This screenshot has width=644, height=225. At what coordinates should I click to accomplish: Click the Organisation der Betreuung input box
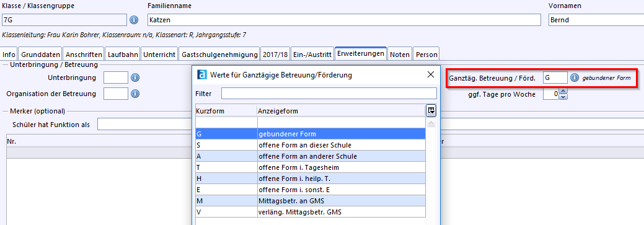click(116, 94)
